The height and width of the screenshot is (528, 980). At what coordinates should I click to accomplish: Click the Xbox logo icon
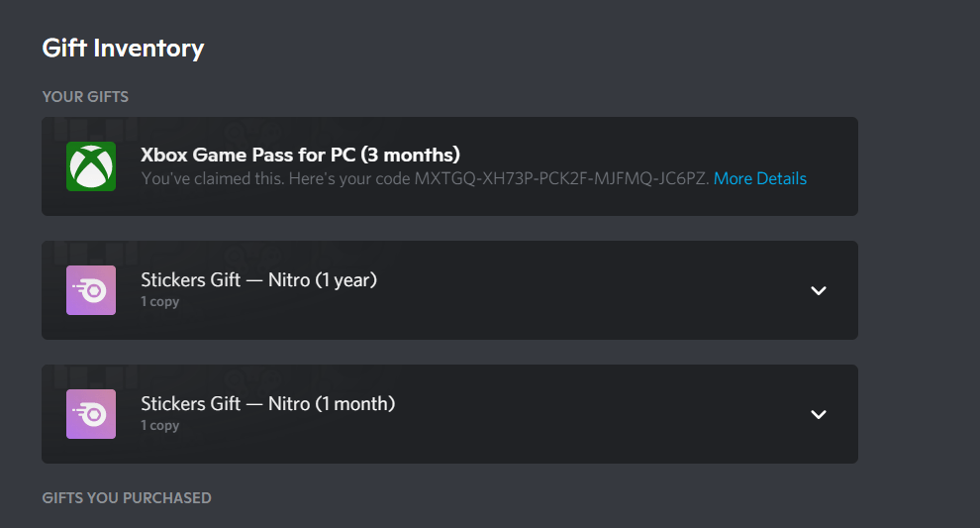pyautogui.click(x=91, y=166)
